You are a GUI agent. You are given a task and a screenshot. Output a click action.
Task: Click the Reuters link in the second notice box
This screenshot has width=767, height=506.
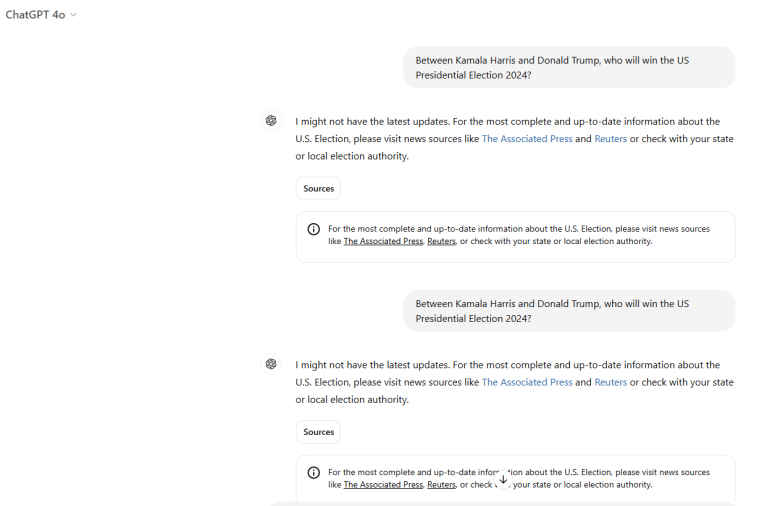[441, 485]
